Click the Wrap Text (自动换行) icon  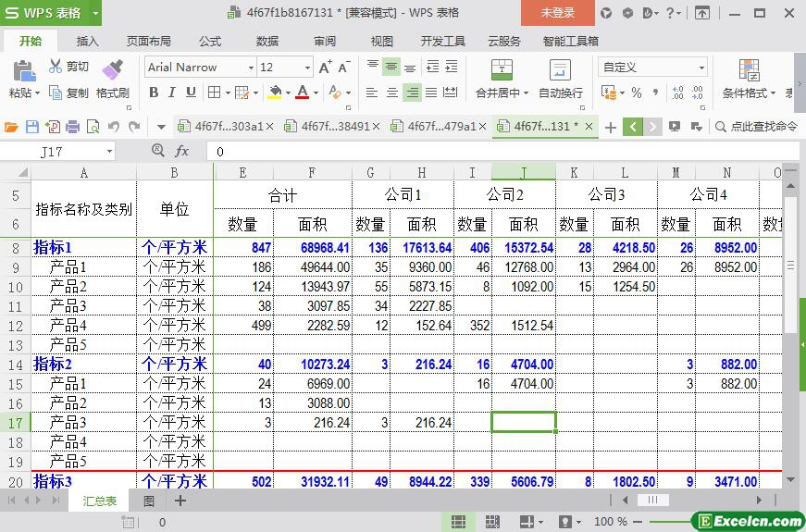pyautogui.click(x=560, y=71)
